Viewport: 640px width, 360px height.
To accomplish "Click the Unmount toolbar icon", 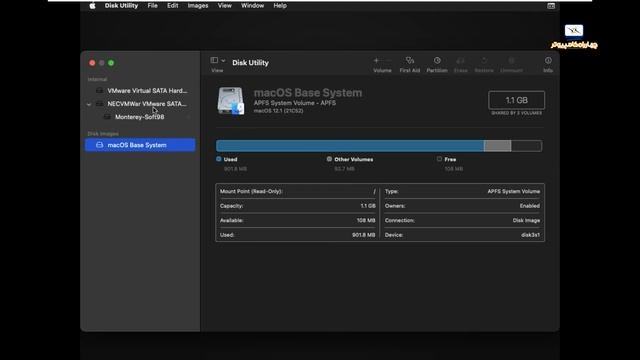I will [511, 60].
